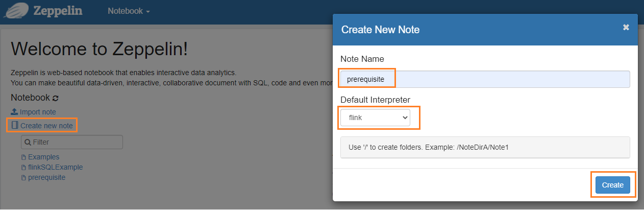Click the file icon next to flinkSQLExample
644x210 pixels.
point(23,168)
